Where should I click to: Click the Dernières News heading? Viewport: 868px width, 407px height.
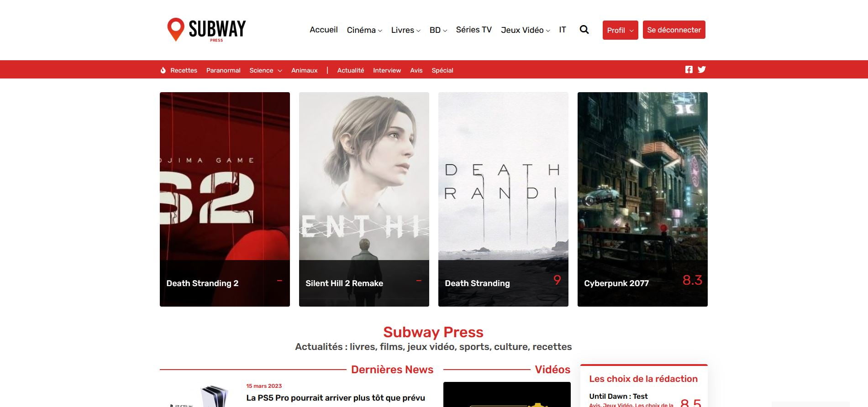click(x=392, y=370)
